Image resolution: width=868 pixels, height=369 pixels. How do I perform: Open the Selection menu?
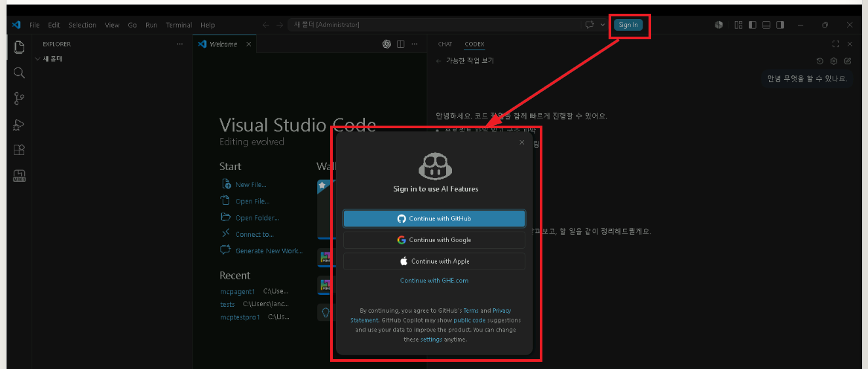(82, 25)
